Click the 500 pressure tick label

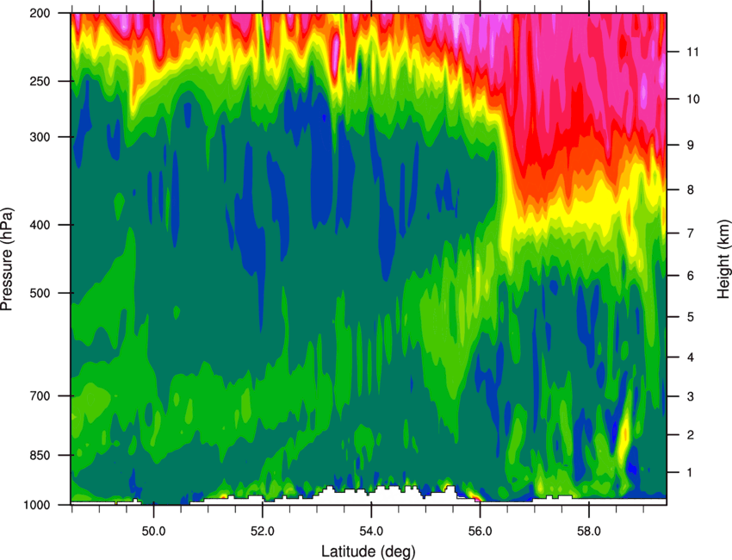[x=40, y=293]
